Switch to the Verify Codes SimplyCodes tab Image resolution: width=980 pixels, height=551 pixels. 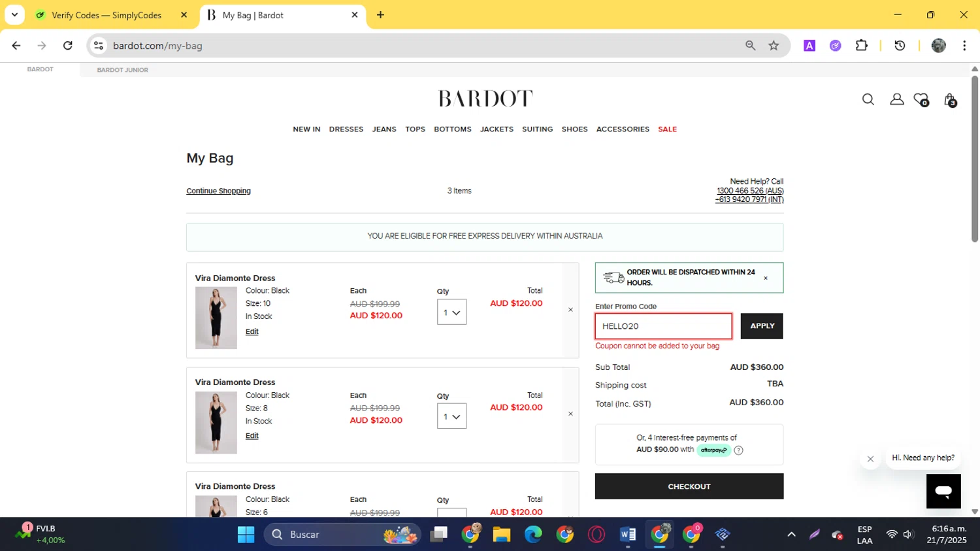106,15
